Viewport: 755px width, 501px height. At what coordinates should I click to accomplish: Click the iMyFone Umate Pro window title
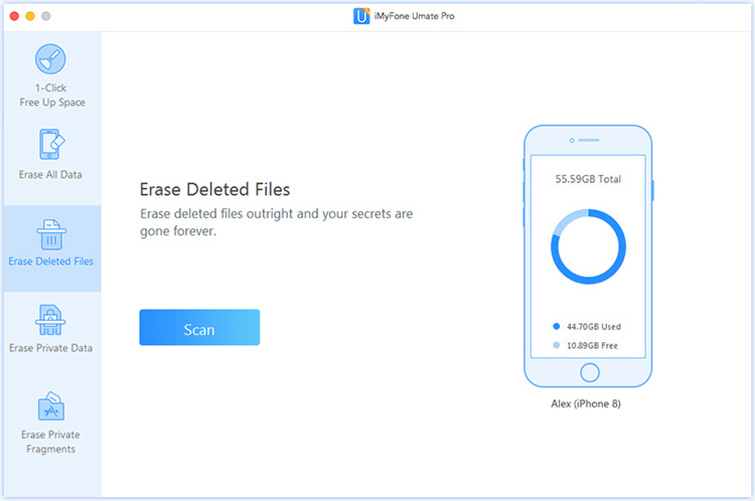pos(414,16)
